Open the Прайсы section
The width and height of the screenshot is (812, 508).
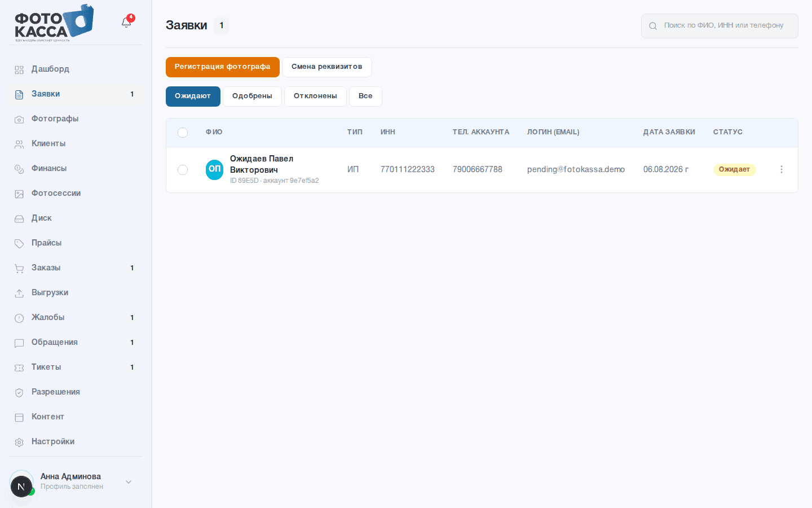click(x=76, y=243)
